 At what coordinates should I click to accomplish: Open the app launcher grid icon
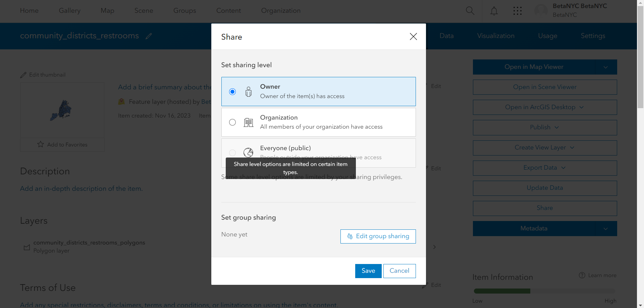tap(518, 10)
